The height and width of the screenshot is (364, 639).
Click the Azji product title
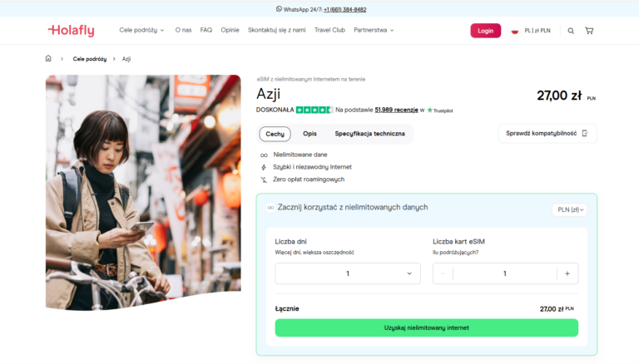(x=268, y=94)
